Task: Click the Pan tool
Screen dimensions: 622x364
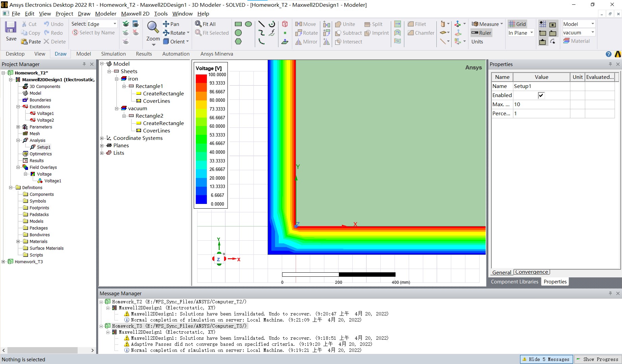Action: coord(171,24)
